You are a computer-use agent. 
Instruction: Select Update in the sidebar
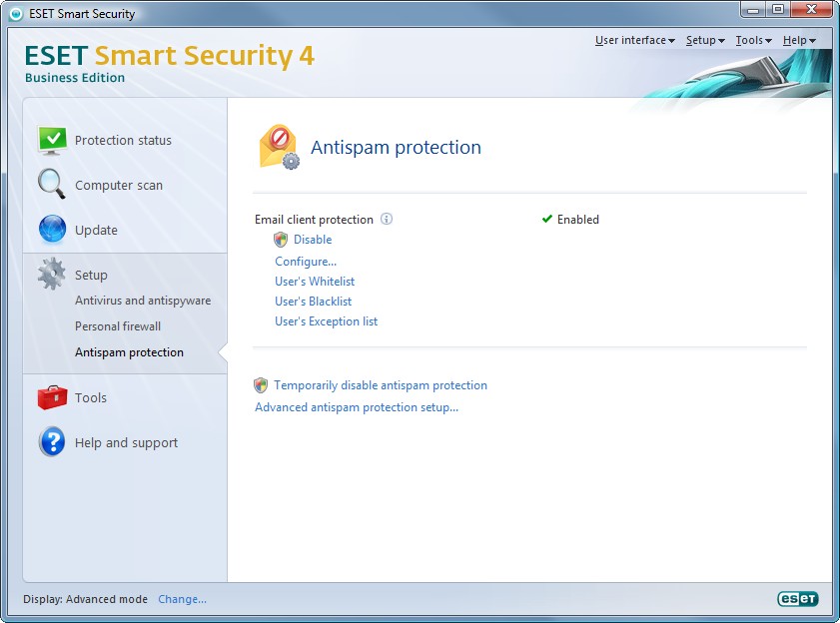[x=96, y=231]
